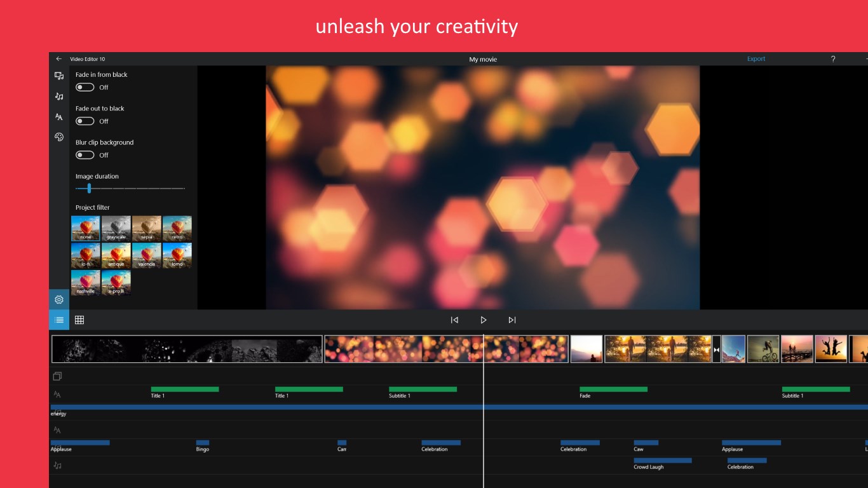Select the Caw sound clip

pyautogui.click(x=646, y=443)
